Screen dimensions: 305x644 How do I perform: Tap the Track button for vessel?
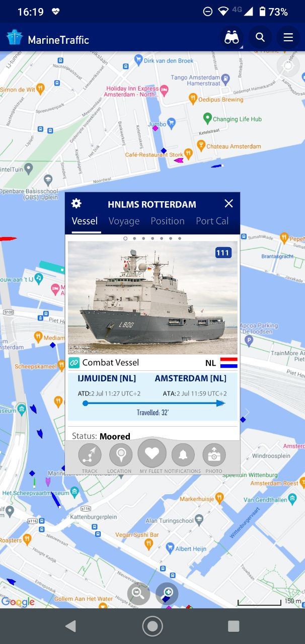pos(90,458)
